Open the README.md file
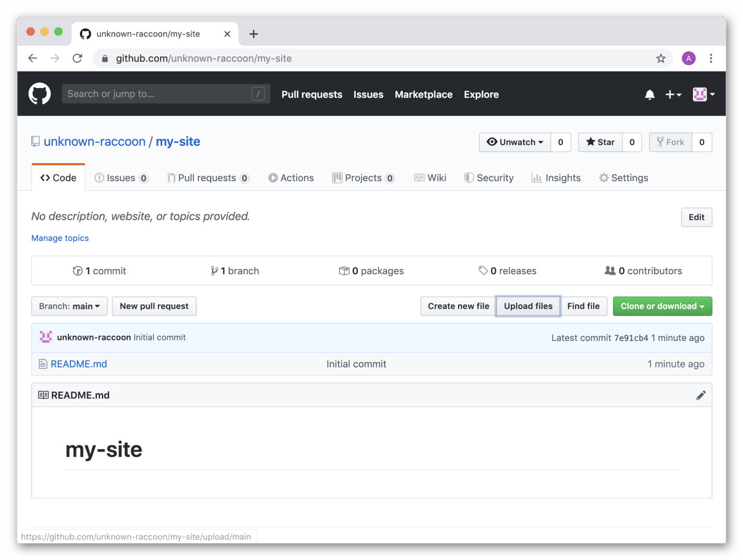Viewport: 743px width, 560px height. pos(79,364)
